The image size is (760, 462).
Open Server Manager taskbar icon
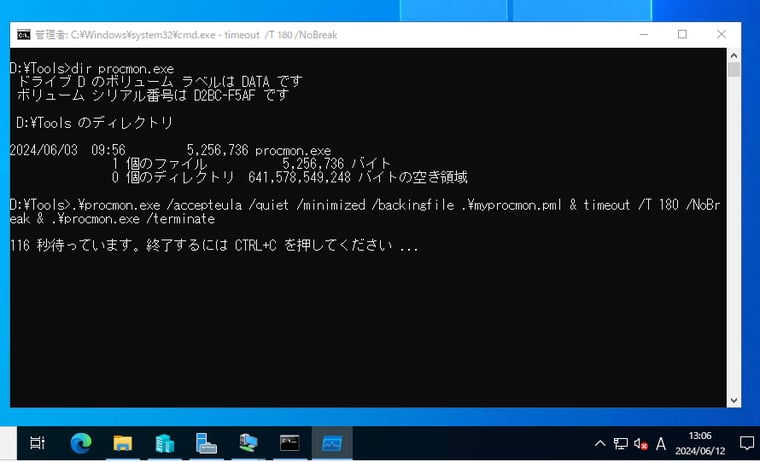coord(206,443)
